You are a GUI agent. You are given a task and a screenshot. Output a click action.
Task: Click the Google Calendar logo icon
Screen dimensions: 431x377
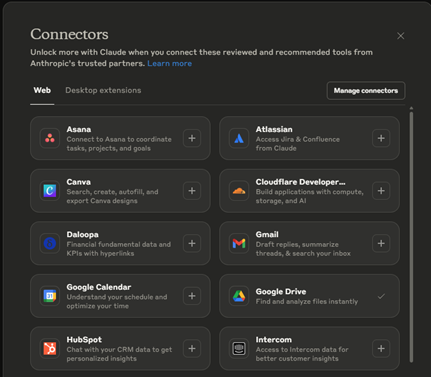click(50, 296)
